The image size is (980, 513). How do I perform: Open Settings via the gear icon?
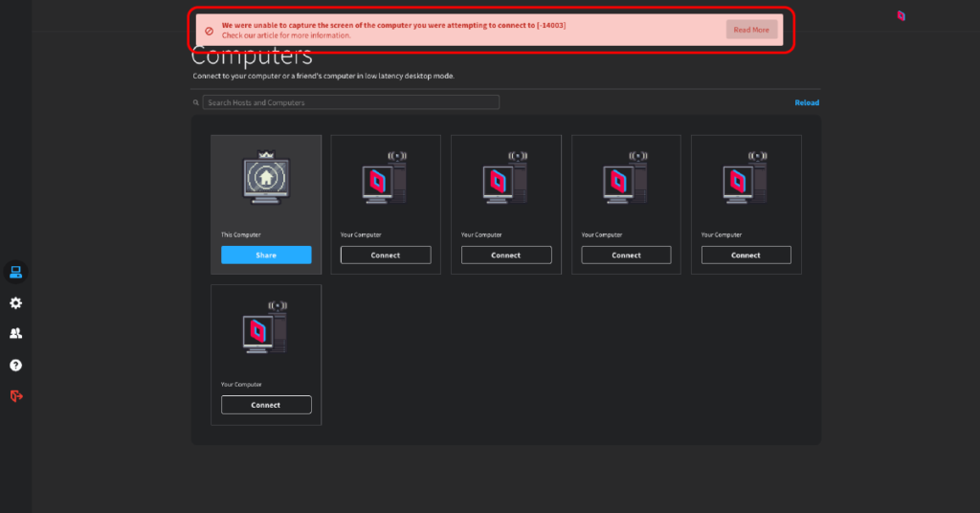coord(15,303)
